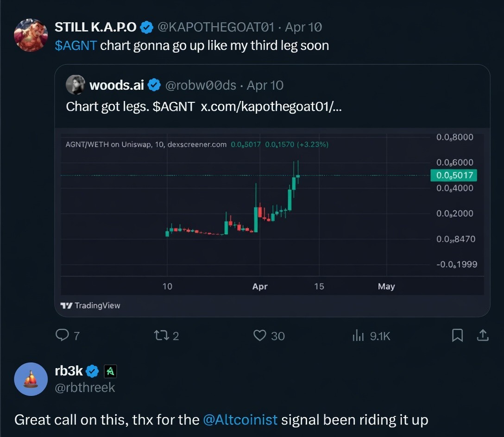Click rb3k's verified badge
The image size is (504, 437).
tap(92, 371)
